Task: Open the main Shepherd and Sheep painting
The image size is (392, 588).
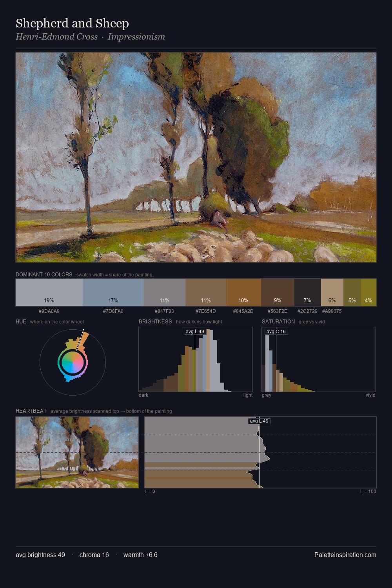Action: point(196,157)
